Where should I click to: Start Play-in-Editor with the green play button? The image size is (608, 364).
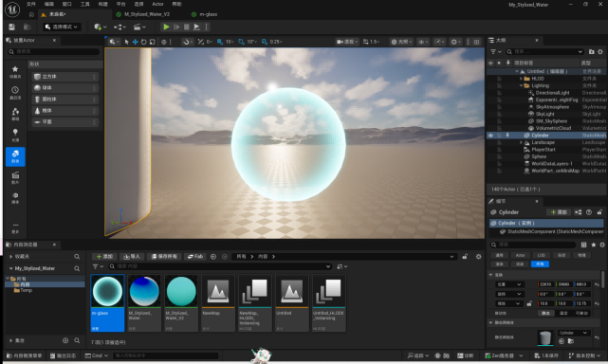(166, 27)
